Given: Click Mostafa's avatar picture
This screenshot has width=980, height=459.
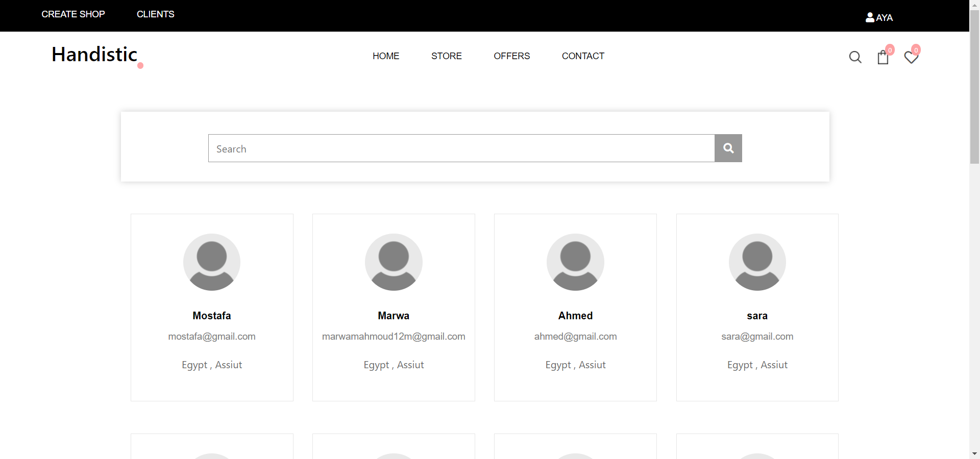Looking at the screenshot, I should (x=212, y=262).
